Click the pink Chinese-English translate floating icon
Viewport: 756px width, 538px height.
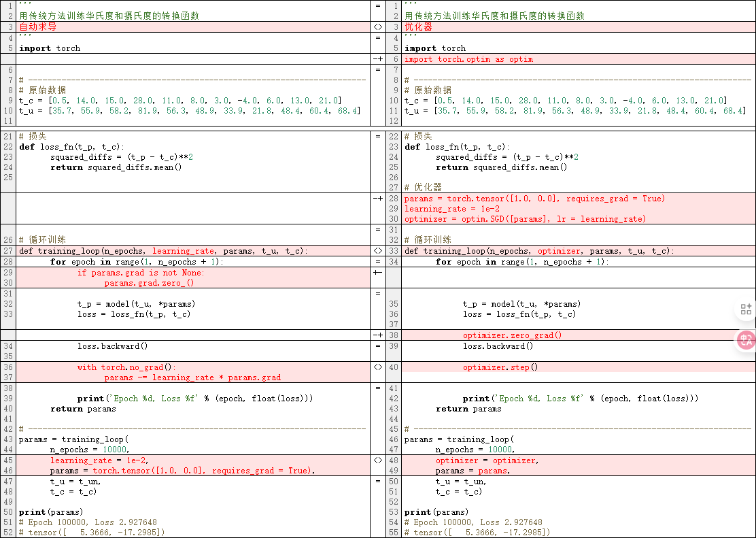[746, 340]
